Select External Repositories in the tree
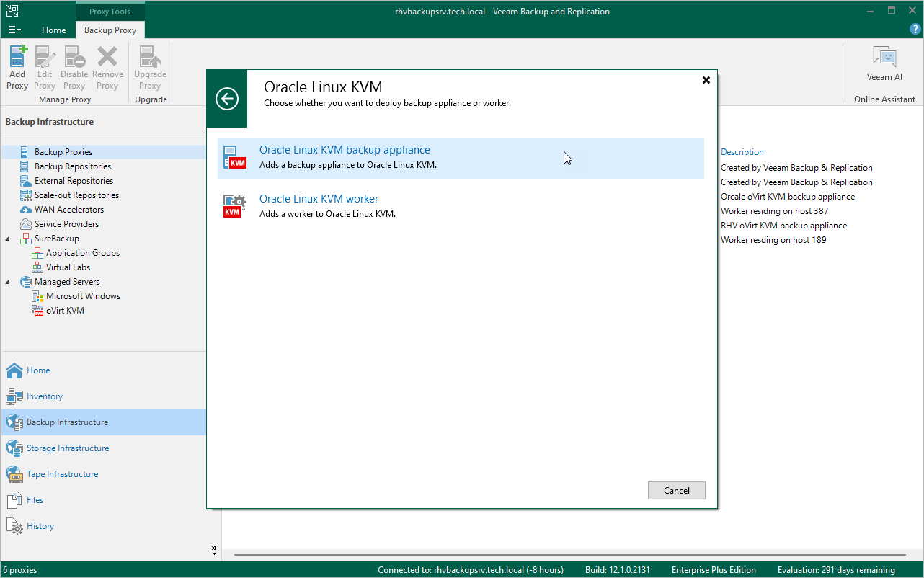 [x=74, y=181]
